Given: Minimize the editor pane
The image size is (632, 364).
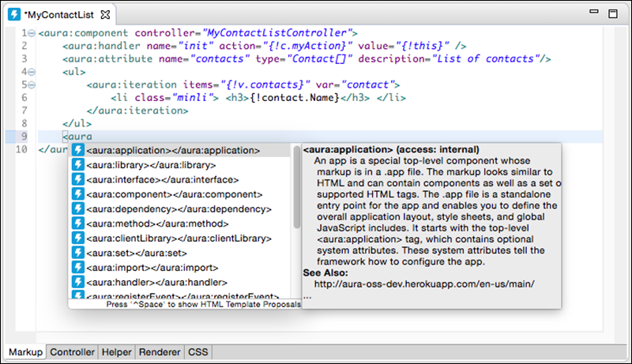Looking at the screenshot, I should pos(594,12).
